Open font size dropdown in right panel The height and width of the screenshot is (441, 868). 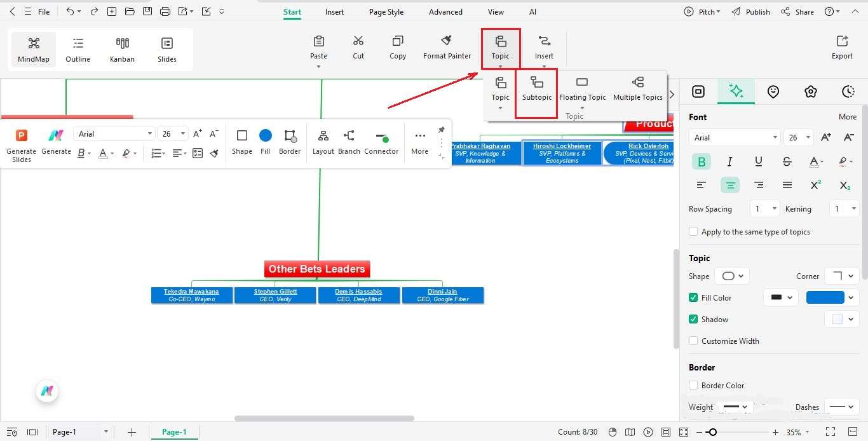(x=799, y=137)
